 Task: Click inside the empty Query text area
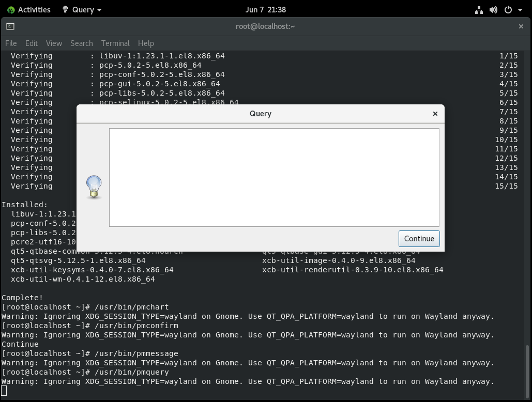click(274, 177)
